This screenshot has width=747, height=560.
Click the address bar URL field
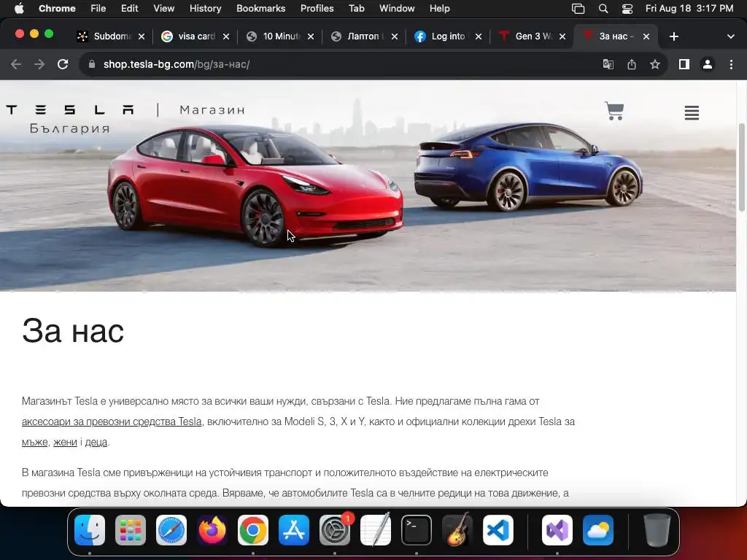point(343,64)
